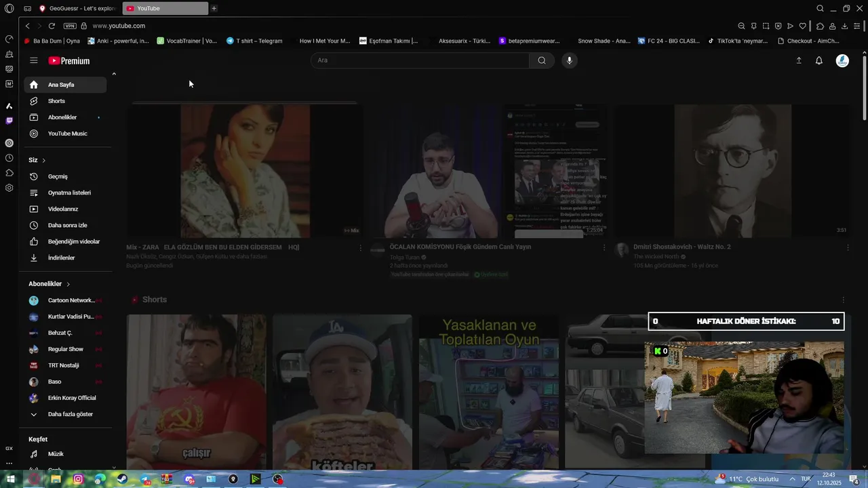Image resolution: width=868 pixels, height=488 pixels.
Task: Click the ad blocker shield icon
Action: [x=778, y=26]
